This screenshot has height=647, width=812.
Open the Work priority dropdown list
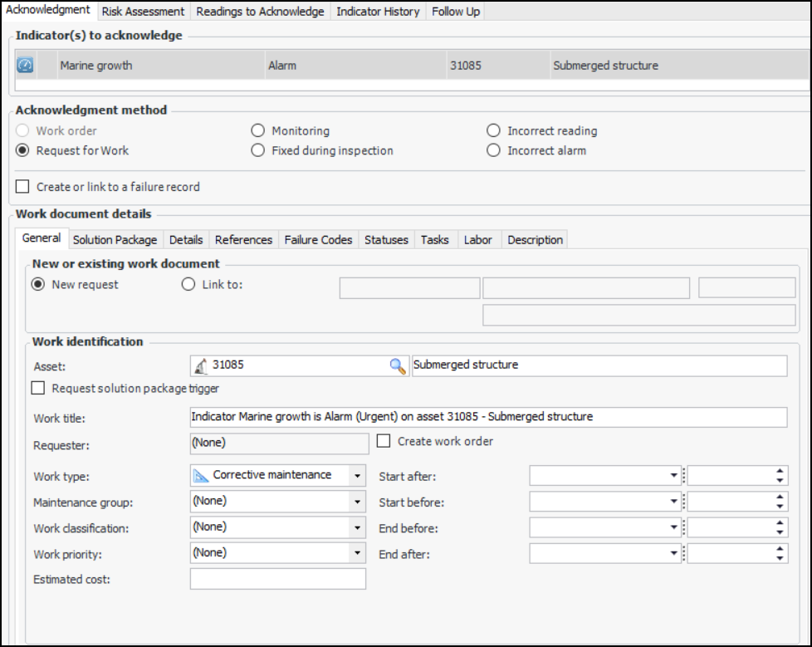click(x=357, y=553)
